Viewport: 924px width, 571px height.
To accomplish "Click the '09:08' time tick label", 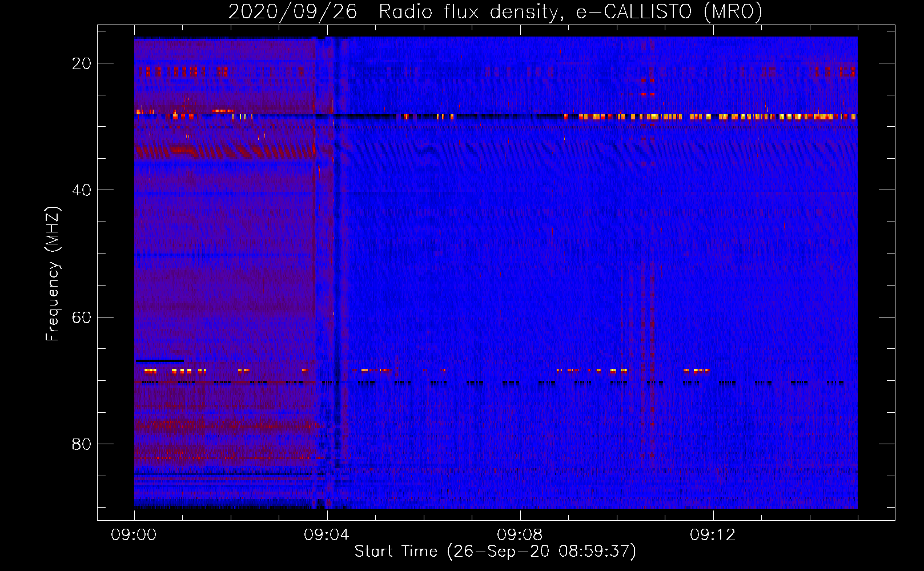I will click(x=520, y=535).
